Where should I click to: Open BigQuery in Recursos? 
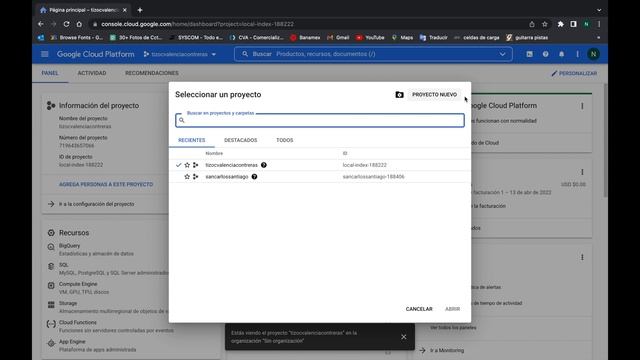[69, 246]
